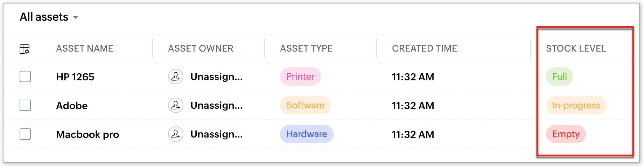
Task: Click assign-owner icon for Macbook pro
Action: point(176,134)
